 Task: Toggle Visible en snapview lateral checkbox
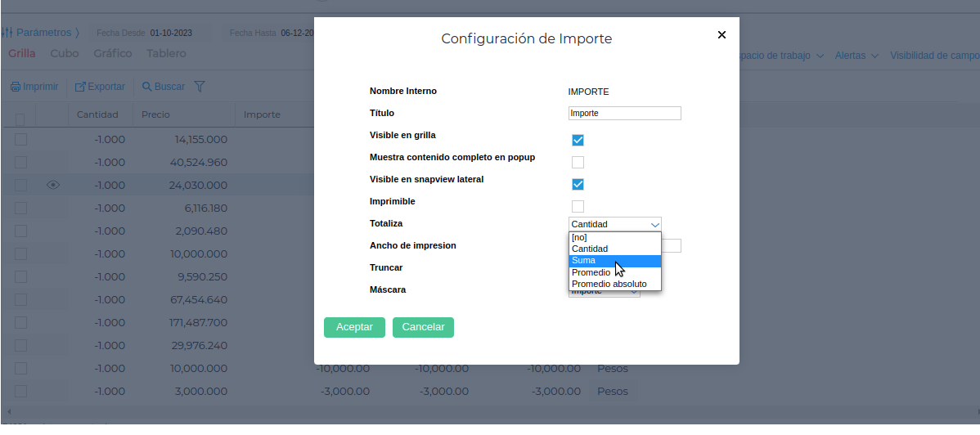[578, 184]
